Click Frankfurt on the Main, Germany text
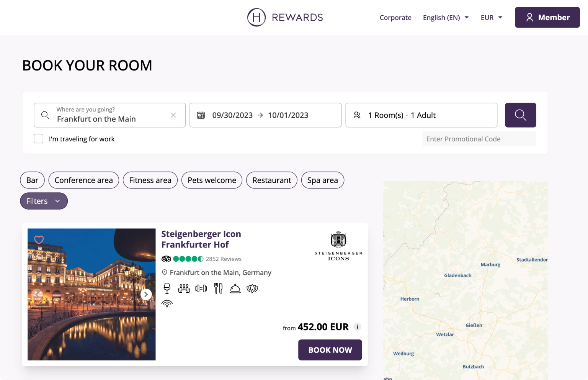The height and width of the screenshot is (380, 588). tap(220, 272)
